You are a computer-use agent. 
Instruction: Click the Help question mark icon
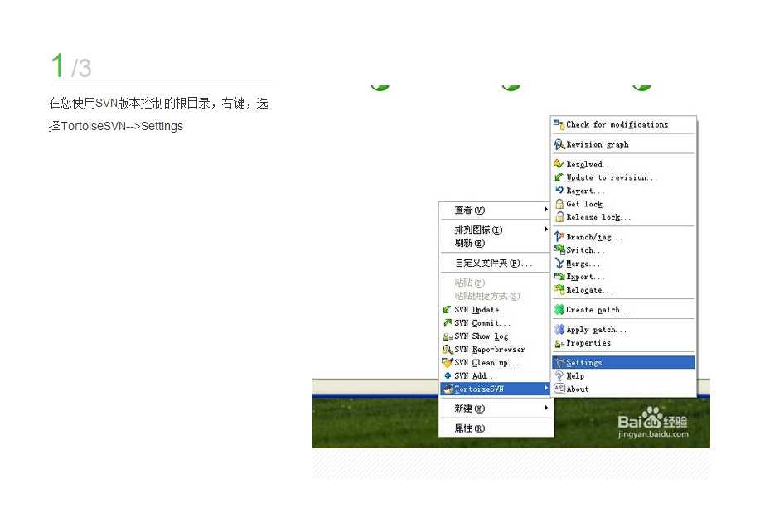(x=559, y=376)
